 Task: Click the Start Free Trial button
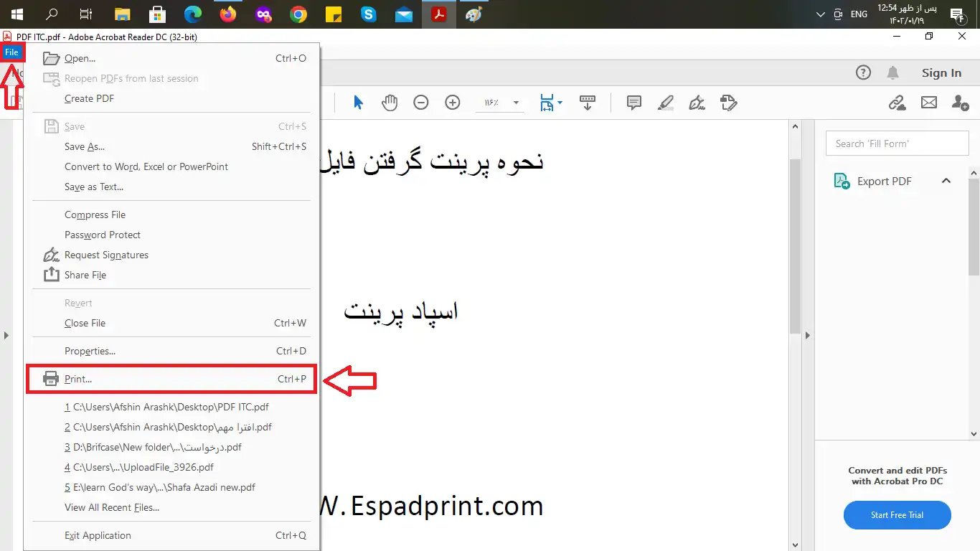pos(897,514)
